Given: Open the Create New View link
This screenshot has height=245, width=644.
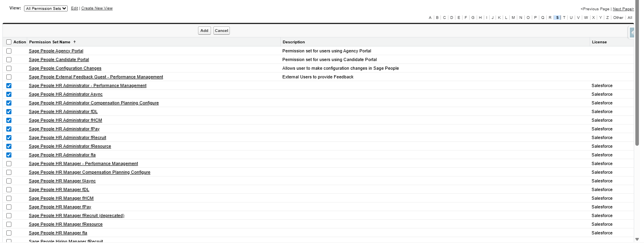Looking at the screenshot, I should [x=97, y=8].
